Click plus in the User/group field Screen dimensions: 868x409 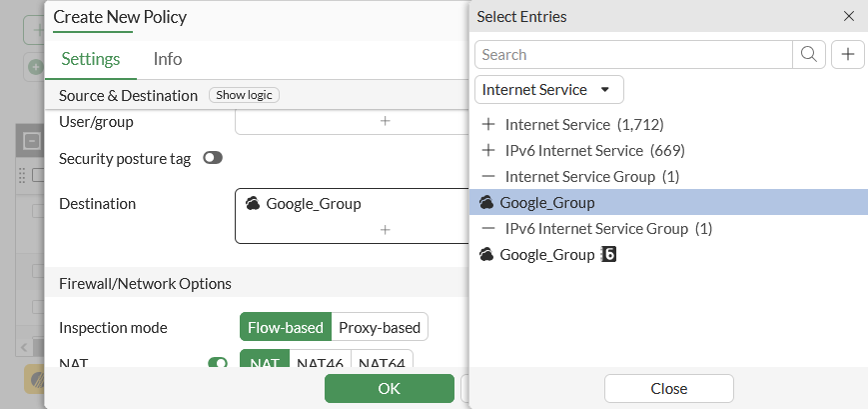pos(385,121)
